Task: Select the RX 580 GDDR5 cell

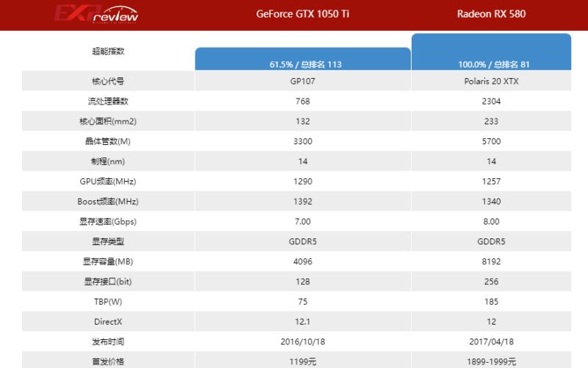Action: pos(491,241)
